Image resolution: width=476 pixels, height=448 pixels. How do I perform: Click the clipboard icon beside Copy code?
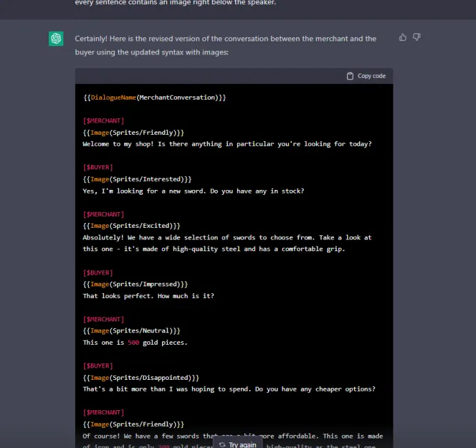tap(350, 76)
